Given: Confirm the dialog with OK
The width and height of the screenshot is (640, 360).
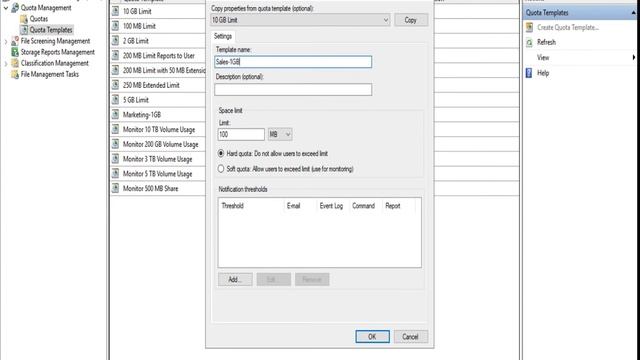Looking at the screenshot, I should click(x=372, y=337).
